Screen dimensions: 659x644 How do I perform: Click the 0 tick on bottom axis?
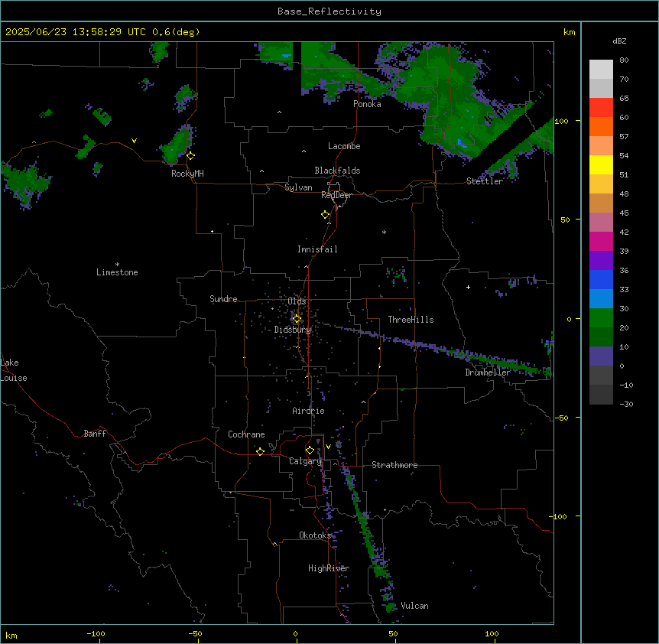coord(295,633)
